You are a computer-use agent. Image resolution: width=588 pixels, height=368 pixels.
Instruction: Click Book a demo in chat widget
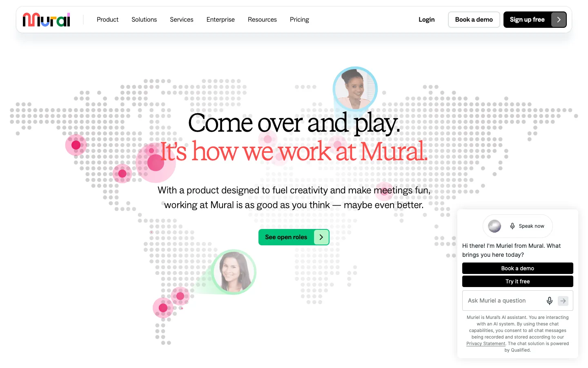tap(517, 268)
